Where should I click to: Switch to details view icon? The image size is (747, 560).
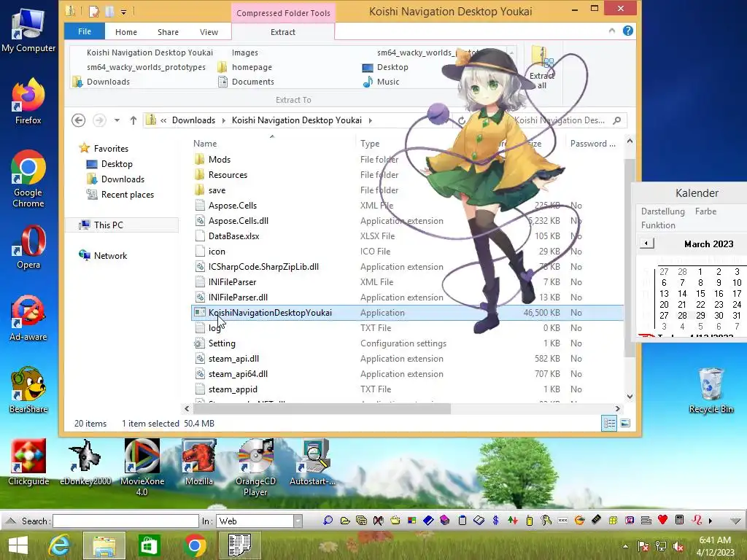pos(609,424)
